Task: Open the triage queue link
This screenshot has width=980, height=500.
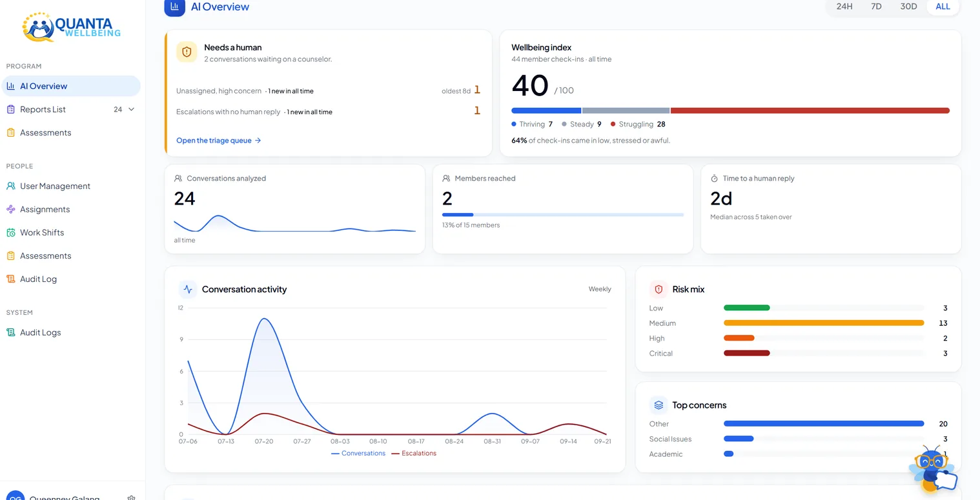Action: coord(219,141)
